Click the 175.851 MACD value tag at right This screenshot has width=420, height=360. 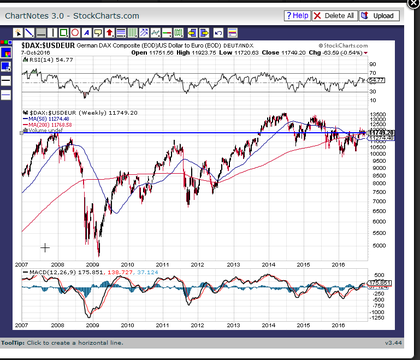379,283
